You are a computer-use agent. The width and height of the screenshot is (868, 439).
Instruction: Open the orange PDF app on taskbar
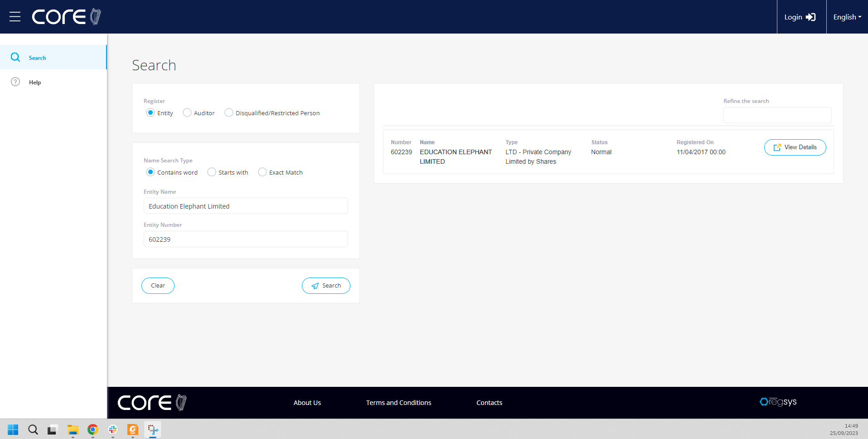(133, 429)
